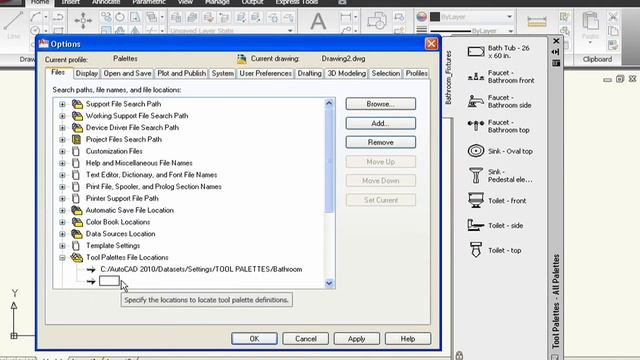Image resolution: width=640 pixels, height=360 pixels.
Task: Click the Bathroom_Fixtures palette tab
Action: 448,77
